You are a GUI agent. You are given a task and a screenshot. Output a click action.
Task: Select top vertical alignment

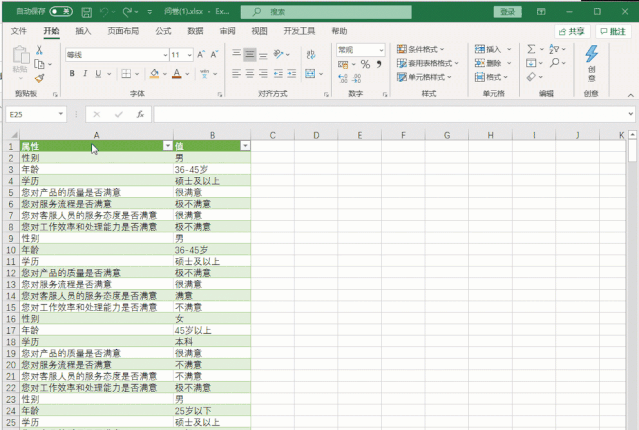click(236, 55)
